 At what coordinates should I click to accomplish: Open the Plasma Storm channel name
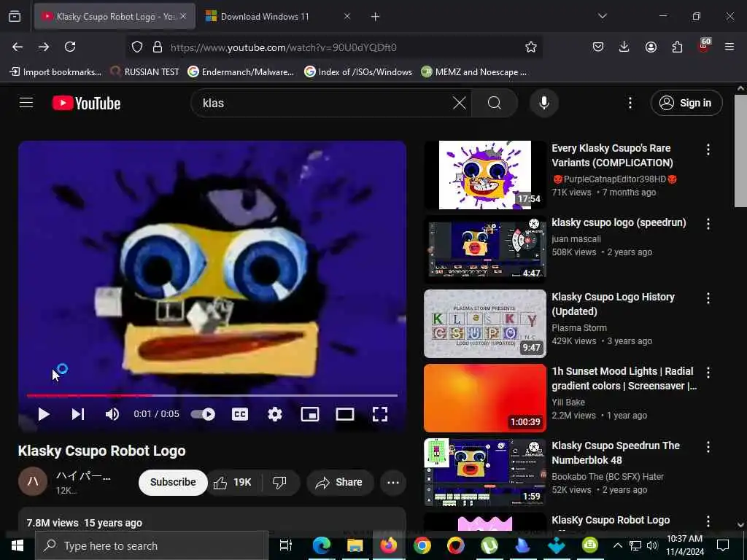[x=579, y=328]
